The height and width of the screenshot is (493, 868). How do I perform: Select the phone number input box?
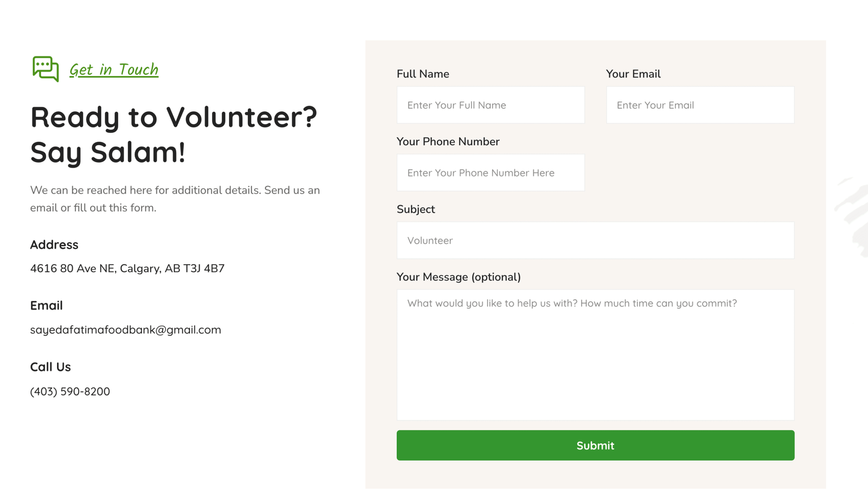[490, 173]
